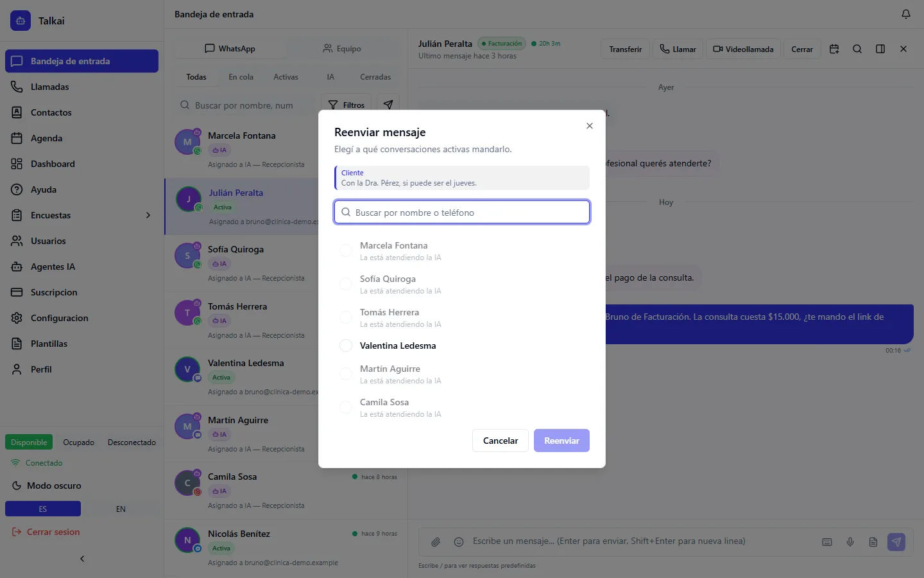This screenshot has width=924, height=578.
Task: Open Configuracion in the sidebar
Action: (81, 318)
